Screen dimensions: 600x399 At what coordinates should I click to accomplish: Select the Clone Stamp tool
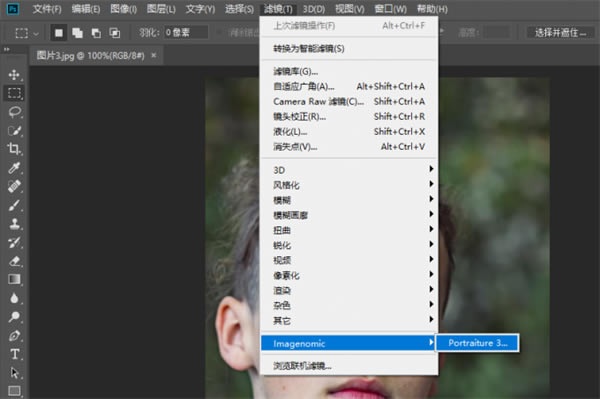[x=15, y=224]
